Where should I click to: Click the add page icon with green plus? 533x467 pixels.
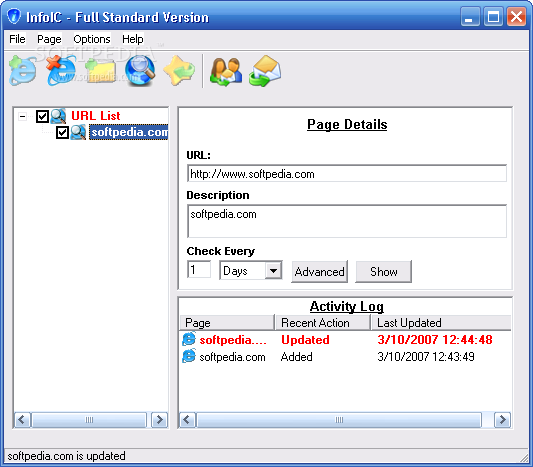(22, 70)
